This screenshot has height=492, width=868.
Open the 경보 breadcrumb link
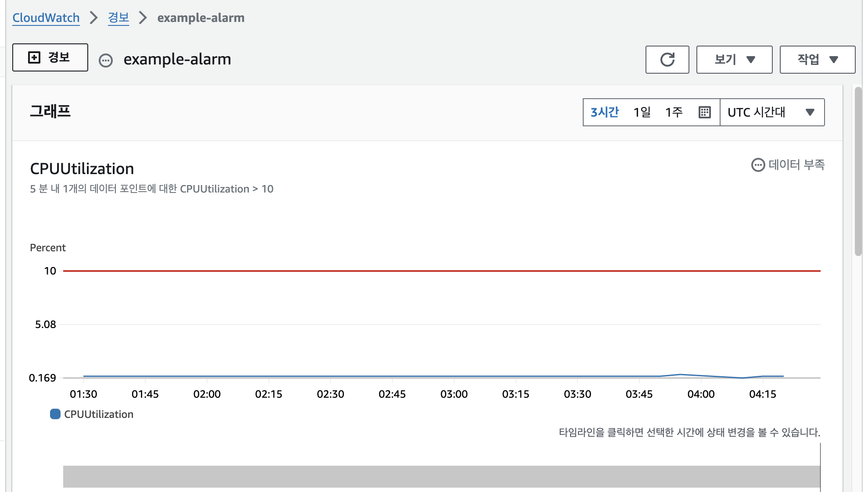click(x=118, y=18)
